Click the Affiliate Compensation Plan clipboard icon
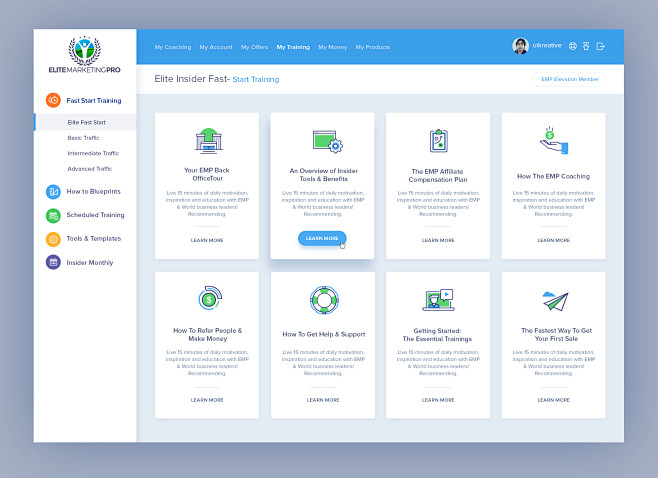This screenshot has width=658, height=478. click(x=439, y=141)
